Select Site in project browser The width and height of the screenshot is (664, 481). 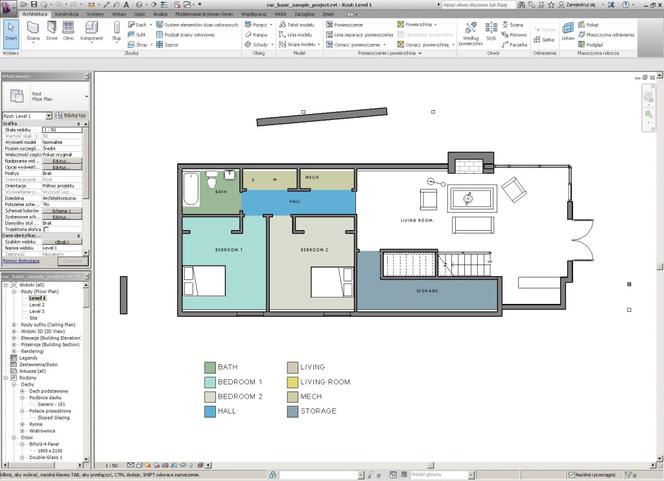[33, 318]
